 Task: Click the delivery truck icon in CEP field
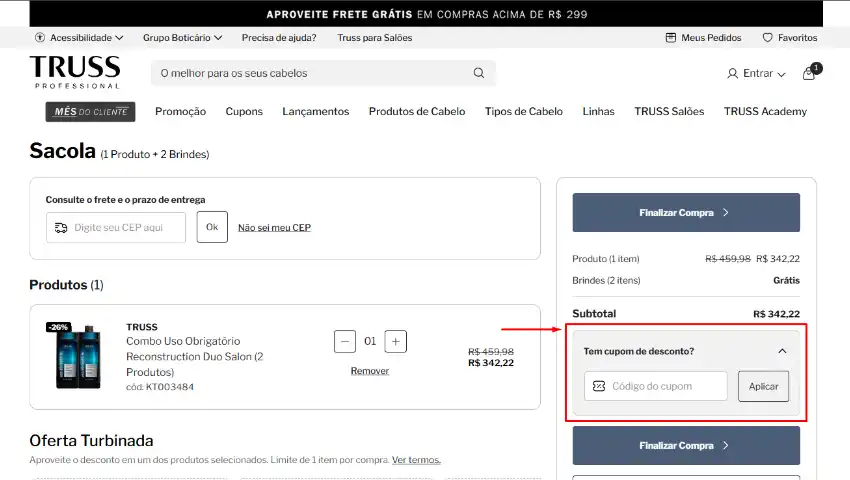click(x=61, y=228)
